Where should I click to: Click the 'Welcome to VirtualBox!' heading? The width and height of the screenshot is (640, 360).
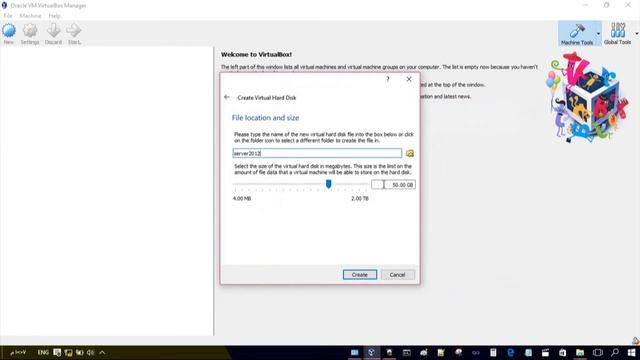(x=256, y=54)
